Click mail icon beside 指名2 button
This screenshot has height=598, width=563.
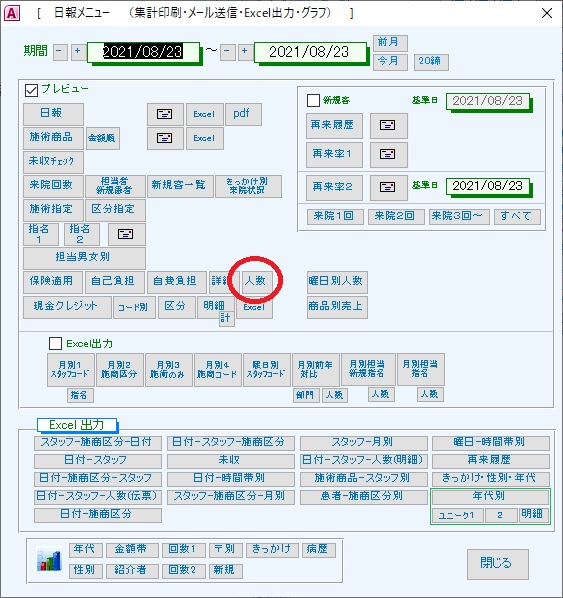(126, 234)
